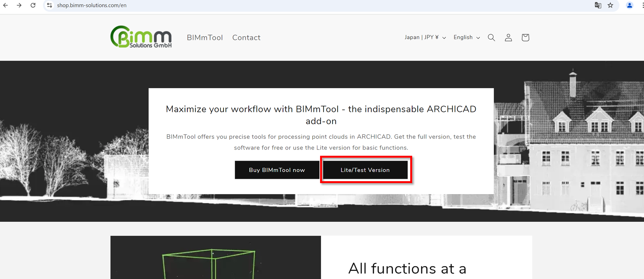This screenshot has height=279, width=644.
Task: Open the Contact menu item
Action: (246, 38)
